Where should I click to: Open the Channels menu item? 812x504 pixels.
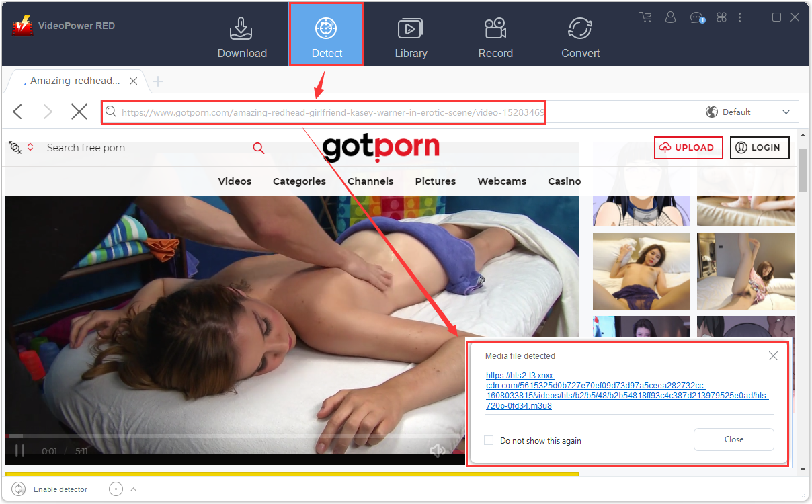(x=370, y=181)
